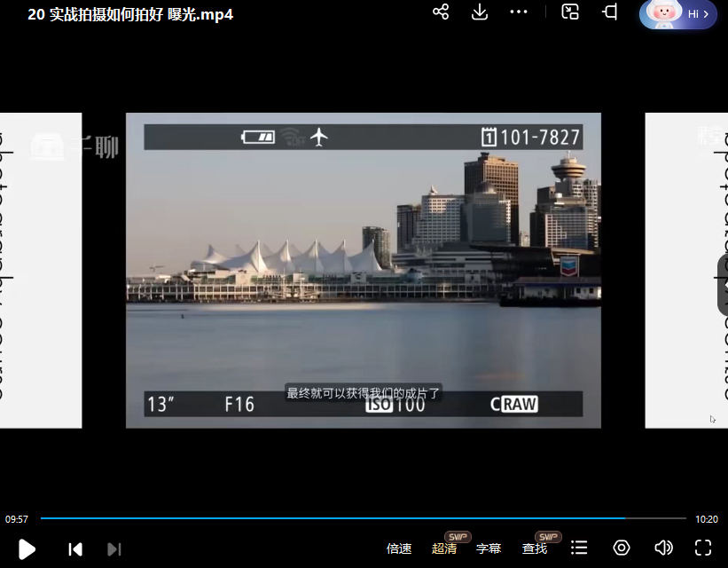The width and height of the screenshot is (728, 568).
Task: Enter fullscreen mode
Action: [x=703, y=548]
